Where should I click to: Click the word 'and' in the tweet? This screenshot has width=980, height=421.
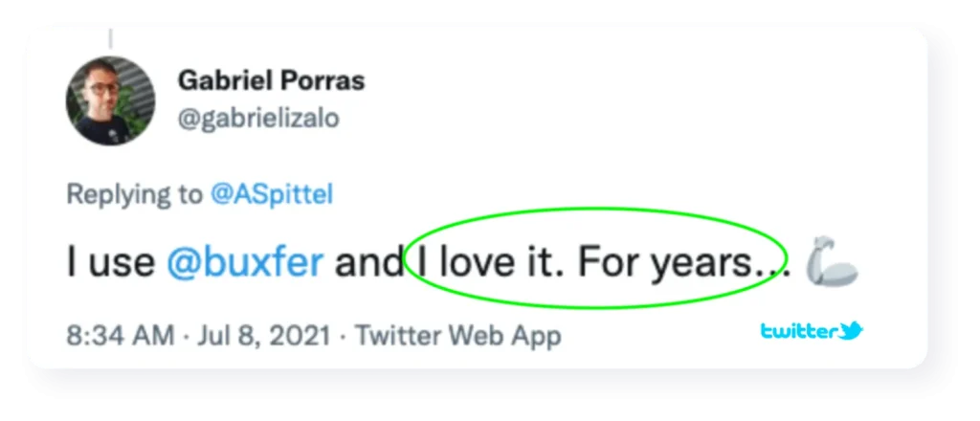click(368, 263)
